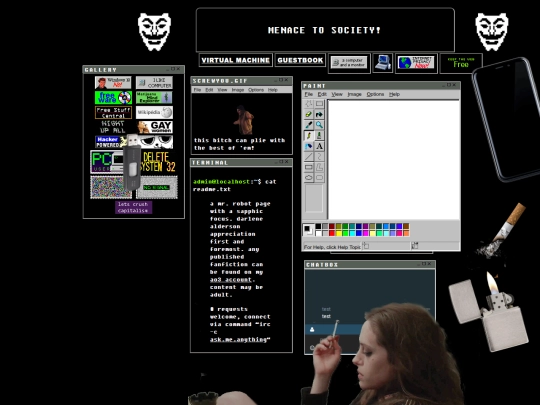
Task: Pick the bright red swatch in Paint palette
Action: coord(332,233)
